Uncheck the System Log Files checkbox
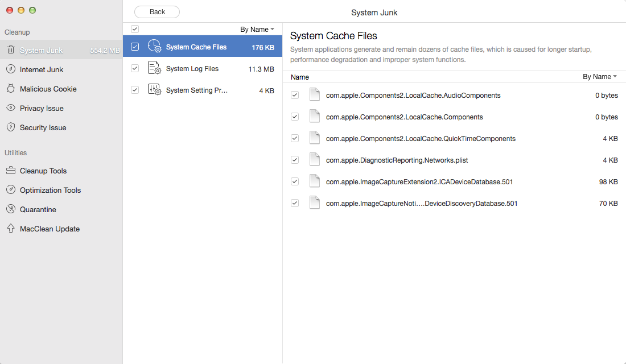Viewport: 626px width, 364px height. click(135, 68)
